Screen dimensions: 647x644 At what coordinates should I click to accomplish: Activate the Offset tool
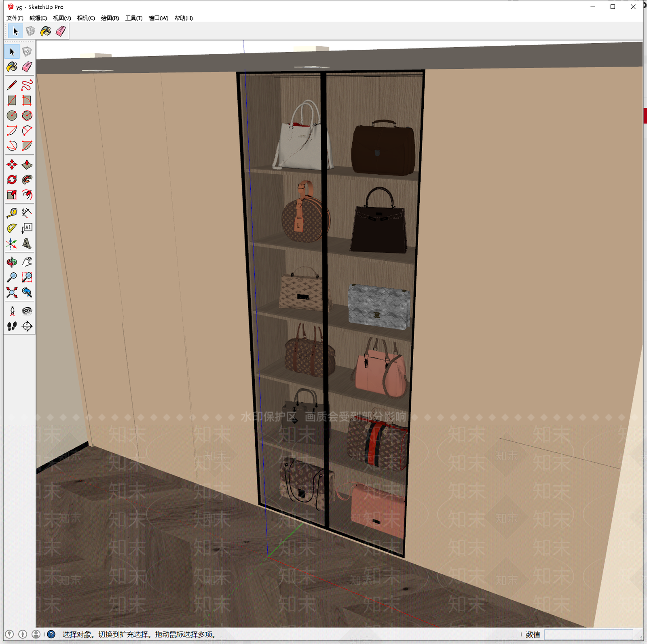pyautogui.click(x=27, y=195)
